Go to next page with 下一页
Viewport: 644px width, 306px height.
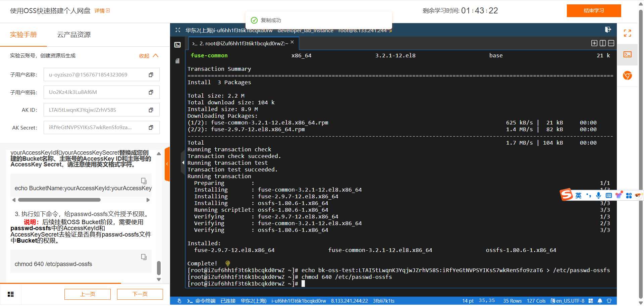[140, 294]
